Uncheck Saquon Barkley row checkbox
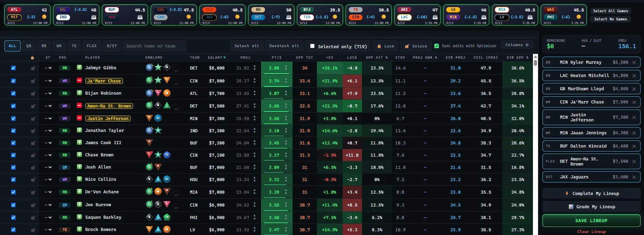The width and height of the screenshot is (644, 235). [x=13, y=218]
